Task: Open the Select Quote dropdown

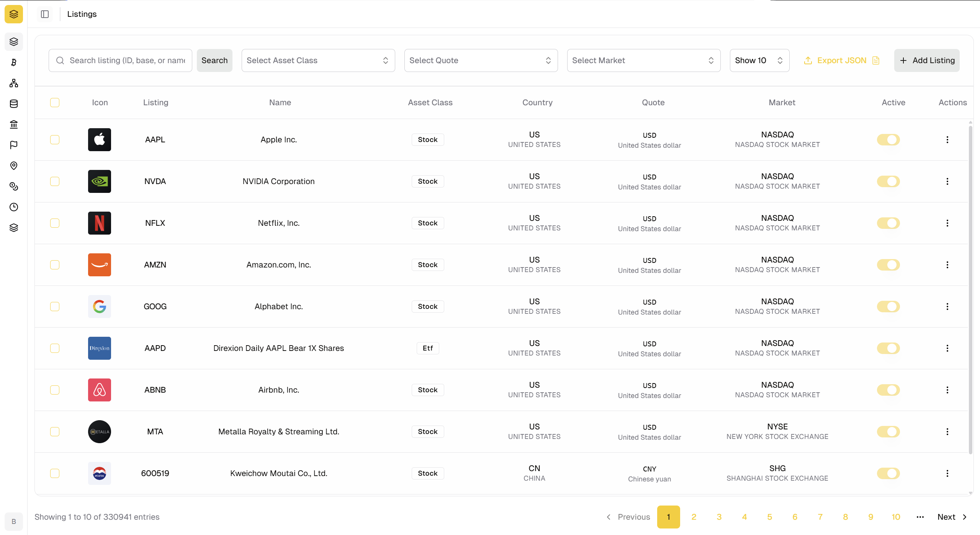Action: (x=481, y=60)
